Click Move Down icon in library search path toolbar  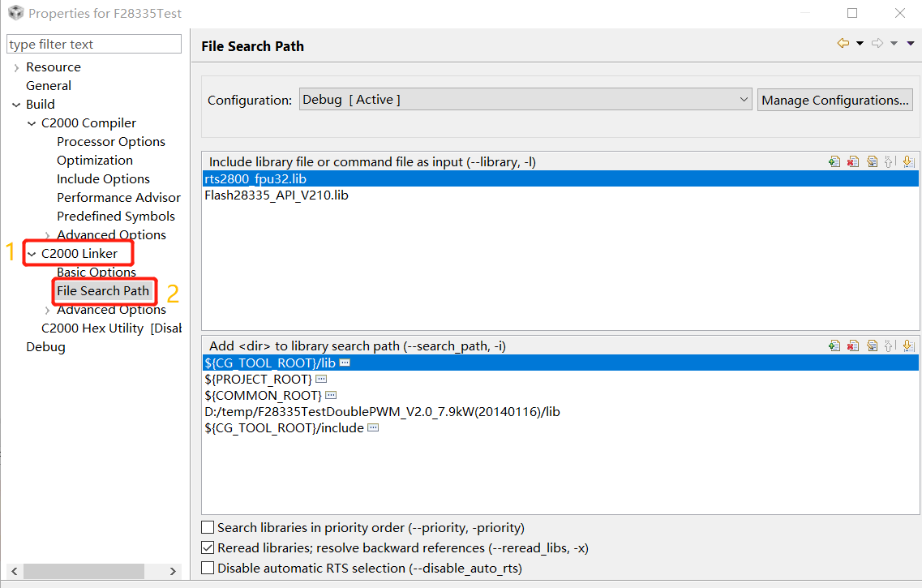click(x=908, y=346)
